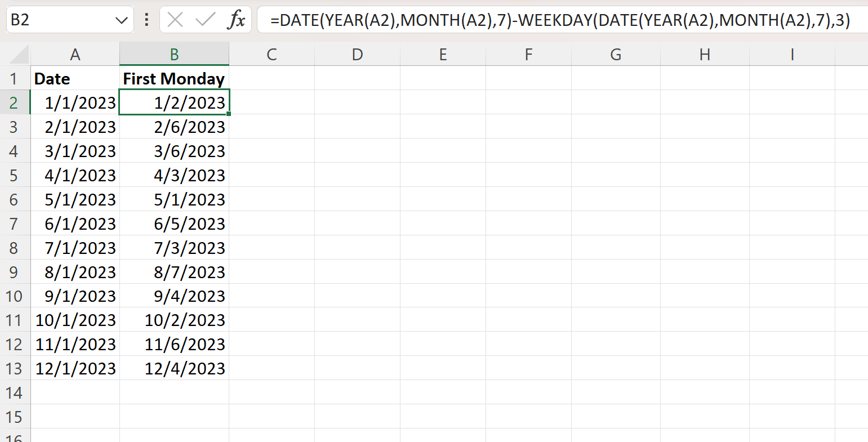Viewport: 868px width, 442px height.
Task: Click cell containing 3/1/2023
Action: [75, 151]
